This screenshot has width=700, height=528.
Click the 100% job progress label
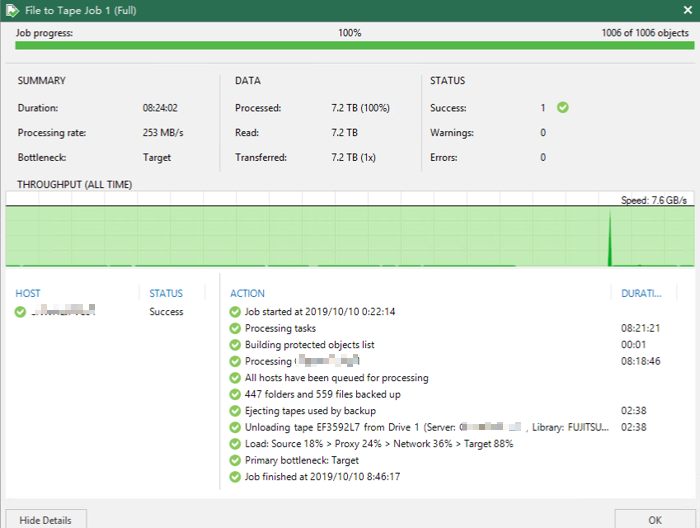(x=350, y=33)
